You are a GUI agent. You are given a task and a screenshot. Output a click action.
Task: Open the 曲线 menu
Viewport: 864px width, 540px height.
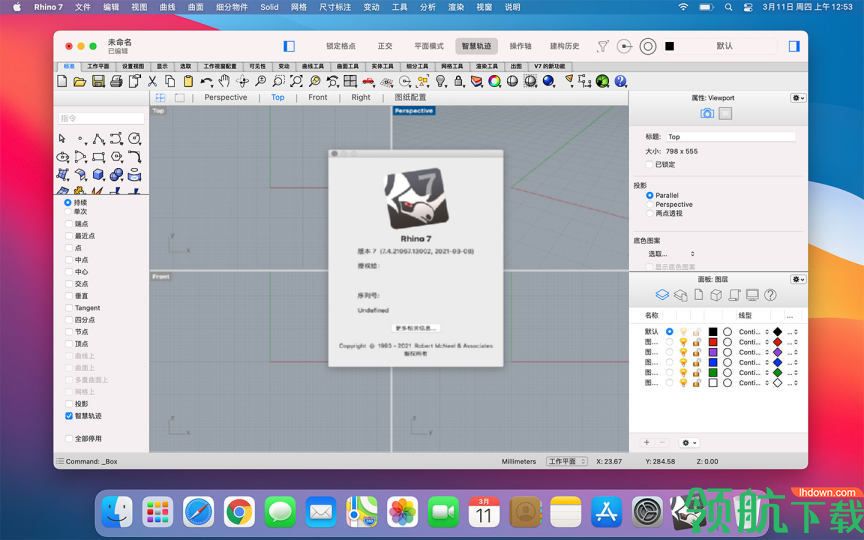point(167,7)
